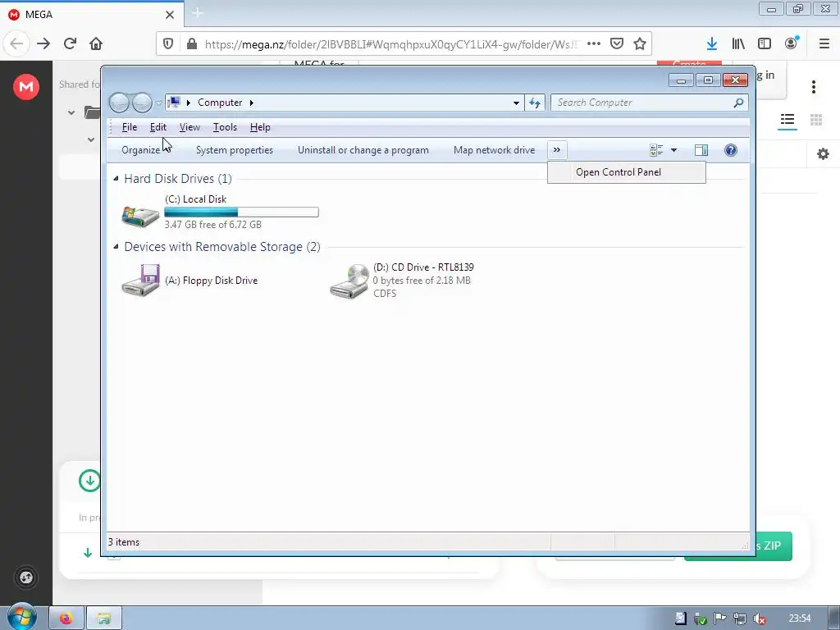Click the Action Center flag tray icon
The height and width of the screenshot is (630, 840).
point(719,619)
